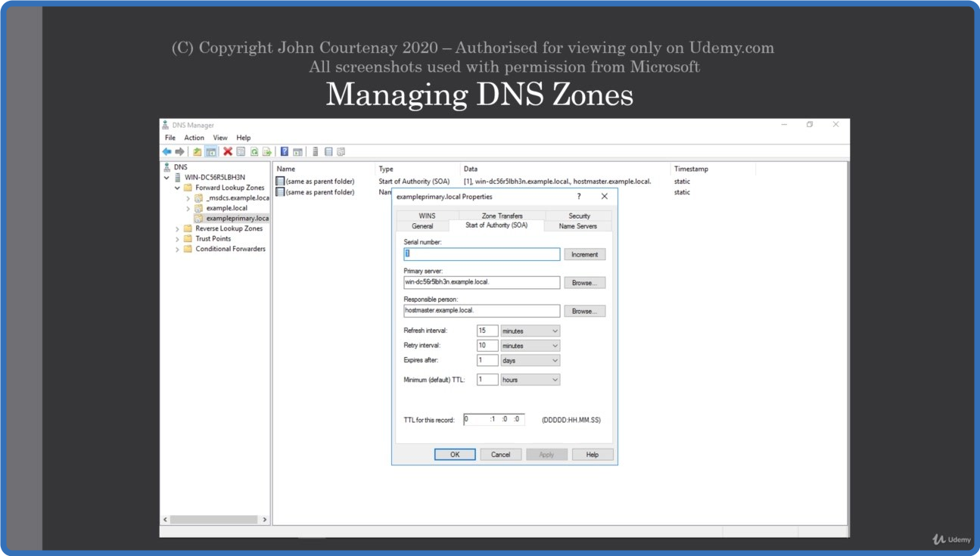Collapse the Forward Lookup Zones node
Viewport: 980px width, 556px height.
[178, 188]
